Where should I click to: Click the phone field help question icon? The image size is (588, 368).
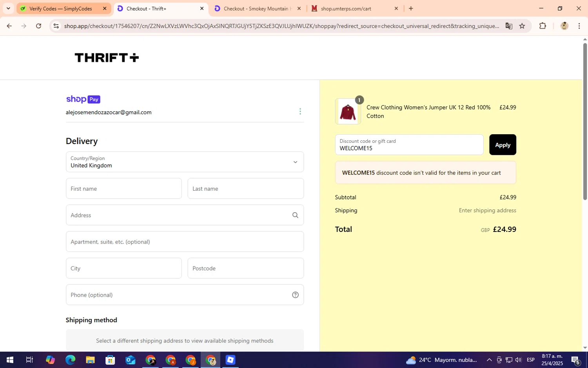coord(295,295)
